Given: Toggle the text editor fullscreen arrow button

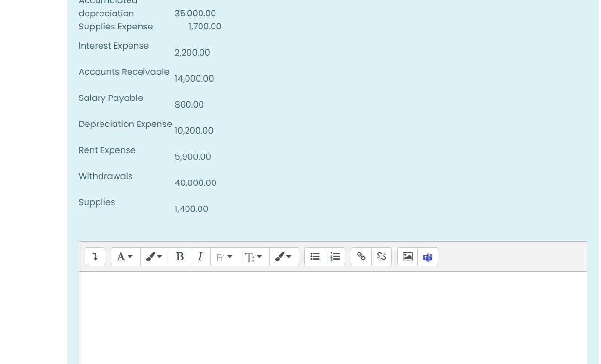Looking at the screenshot, I should pos(95,256).
